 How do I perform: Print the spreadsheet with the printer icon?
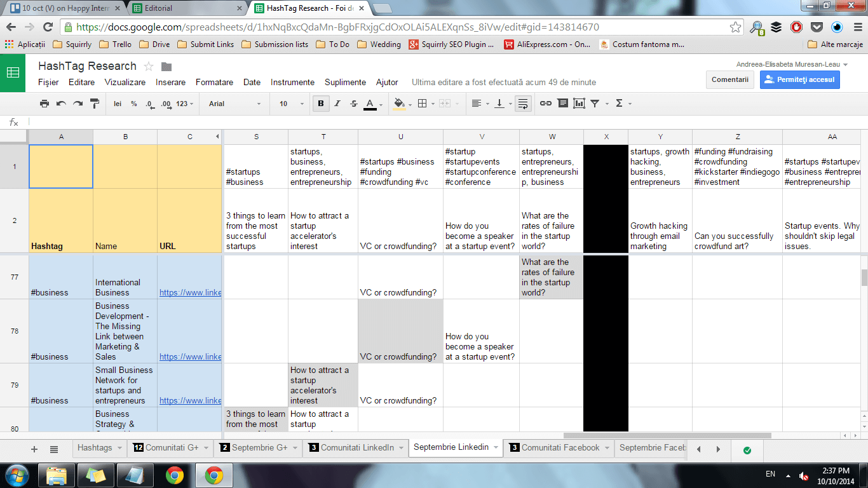coord(44,104)
